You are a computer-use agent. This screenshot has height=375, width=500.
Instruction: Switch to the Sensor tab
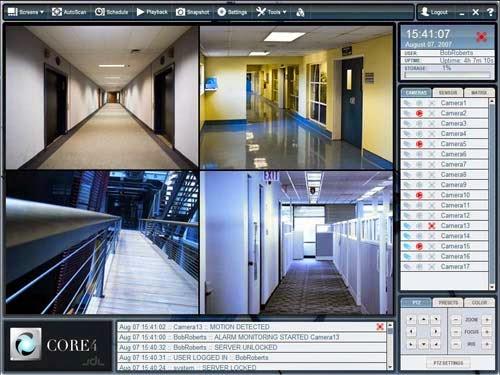448,92
